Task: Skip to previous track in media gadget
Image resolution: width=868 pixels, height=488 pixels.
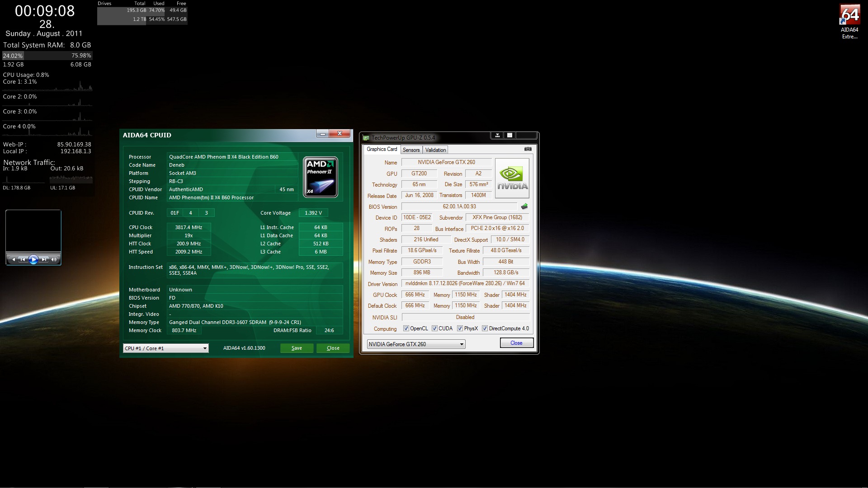Action: (22, 259)
